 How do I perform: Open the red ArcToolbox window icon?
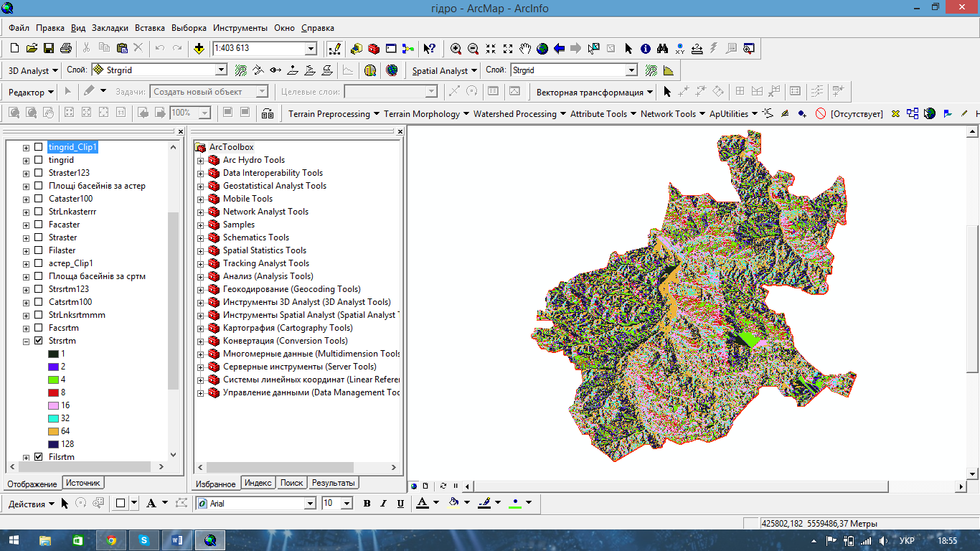374,49
